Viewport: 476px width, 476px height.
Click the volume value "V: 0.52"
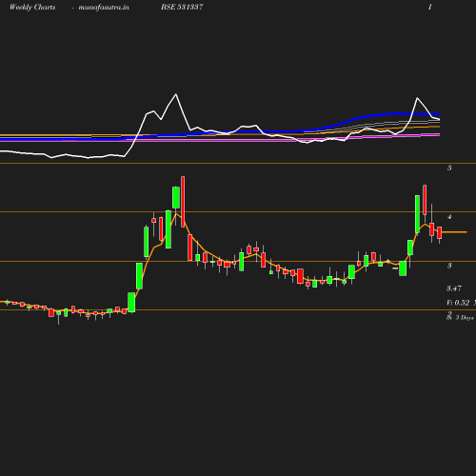pyautogui.click(x=458, y=303)
